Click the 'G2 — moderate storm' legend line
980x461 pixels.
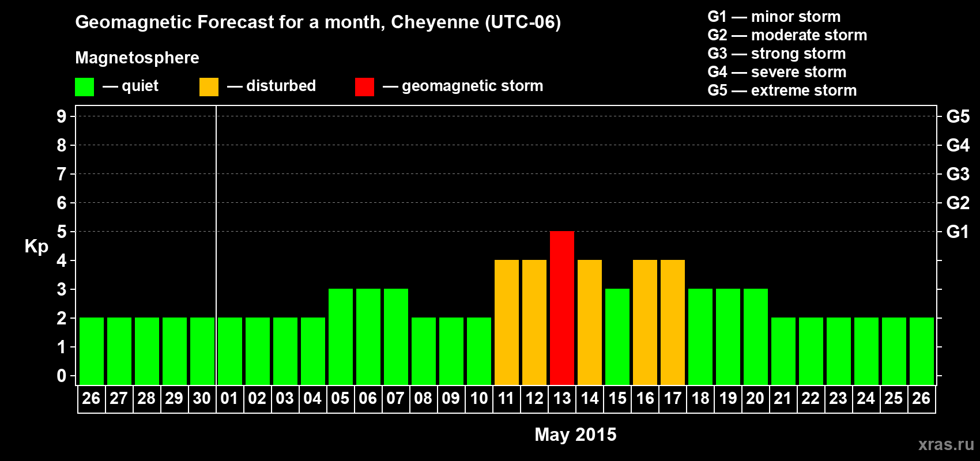787,35
